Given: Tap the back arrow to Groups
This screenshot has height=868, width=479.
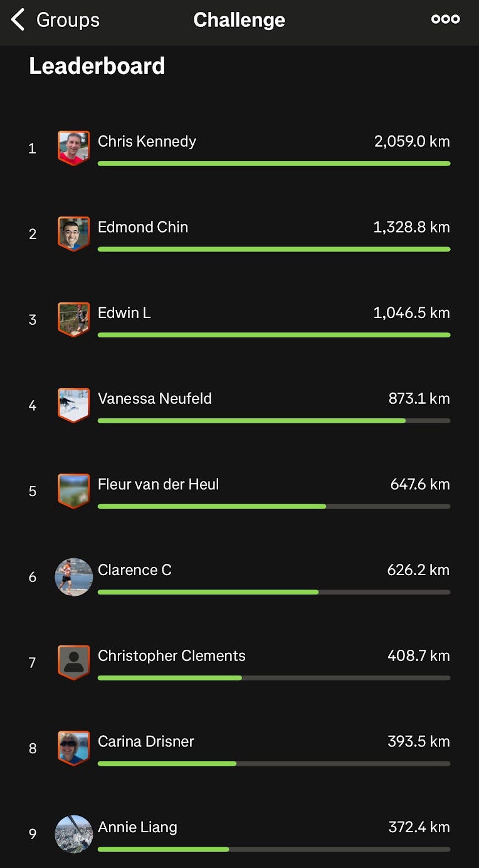Looking at the screenshot, I should (18, 20).
